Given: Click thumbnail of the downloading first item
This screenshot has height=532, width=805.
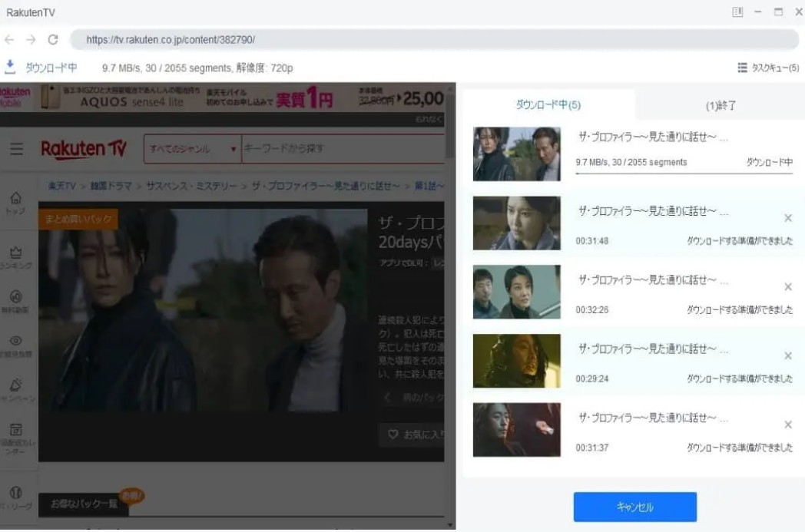Looking at the screenshot, I should [516, 154].
